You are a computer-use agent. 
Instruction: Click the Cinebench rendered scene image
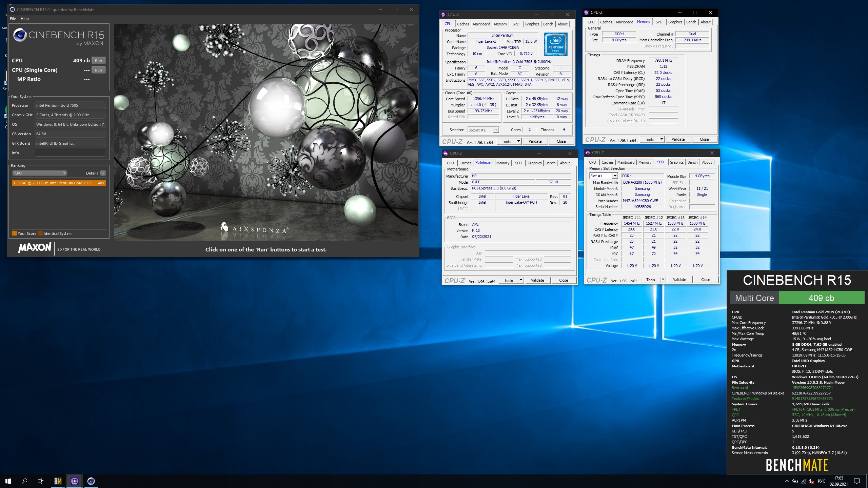tap(266, 133)
